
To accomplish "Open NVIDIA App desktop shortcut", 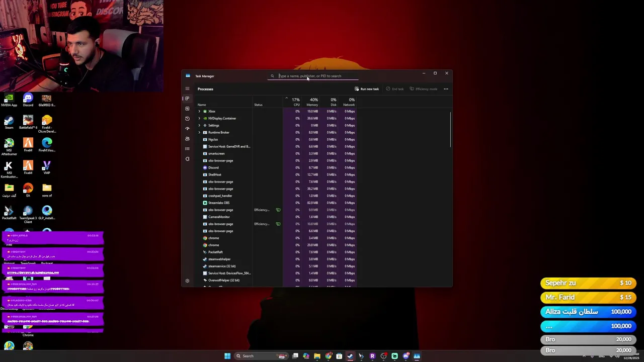I will click(x=9, y=100).
